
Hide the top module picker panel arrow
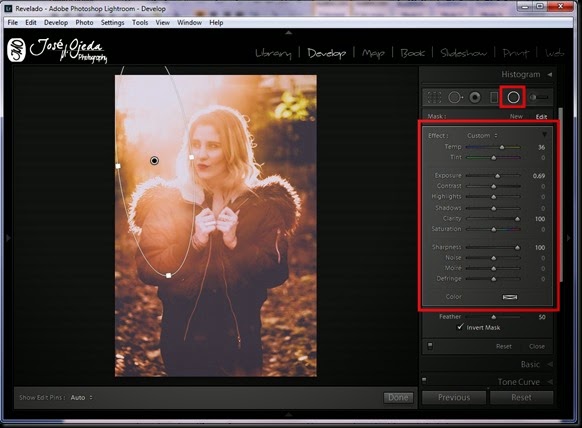[x=288, y=33]
